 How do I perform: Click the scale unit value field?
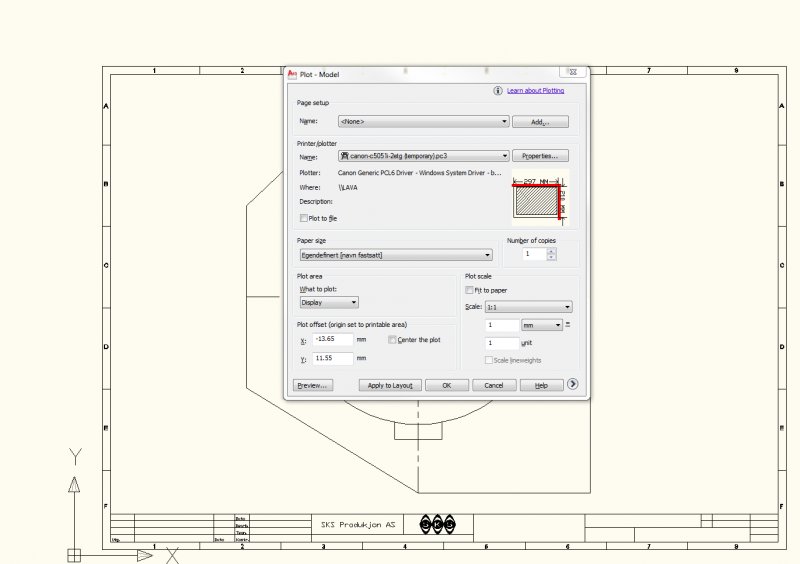click(502, 343)
